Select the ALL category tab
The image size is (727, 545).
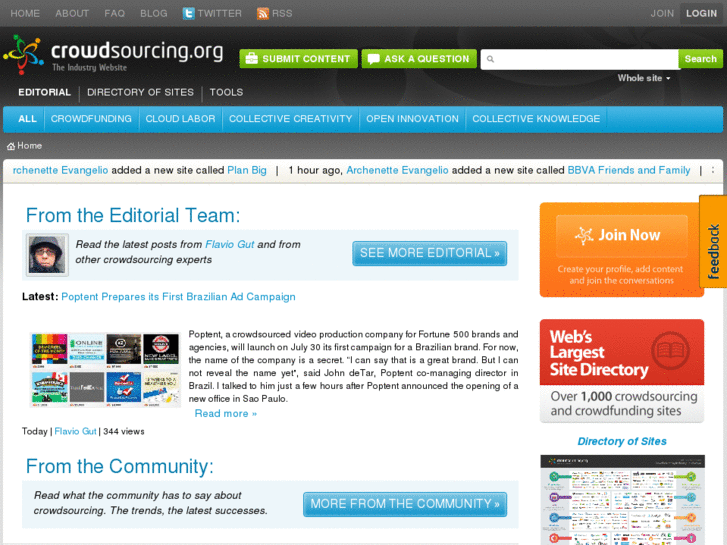[27, 119]
